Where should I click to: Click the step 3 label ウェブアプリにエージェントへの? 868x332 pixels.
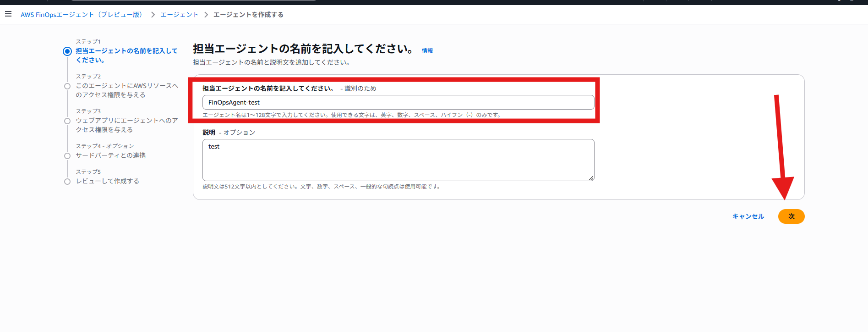click(127, 125)
